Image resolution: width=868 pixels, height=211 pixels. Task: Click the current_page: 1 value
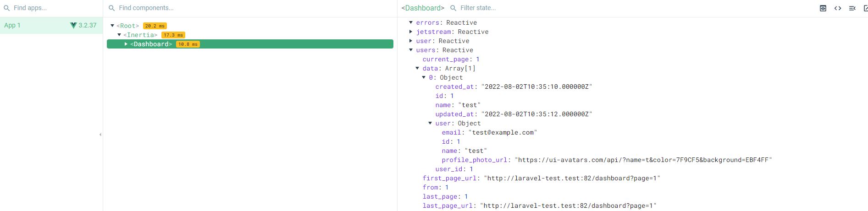tap(478, 59)
